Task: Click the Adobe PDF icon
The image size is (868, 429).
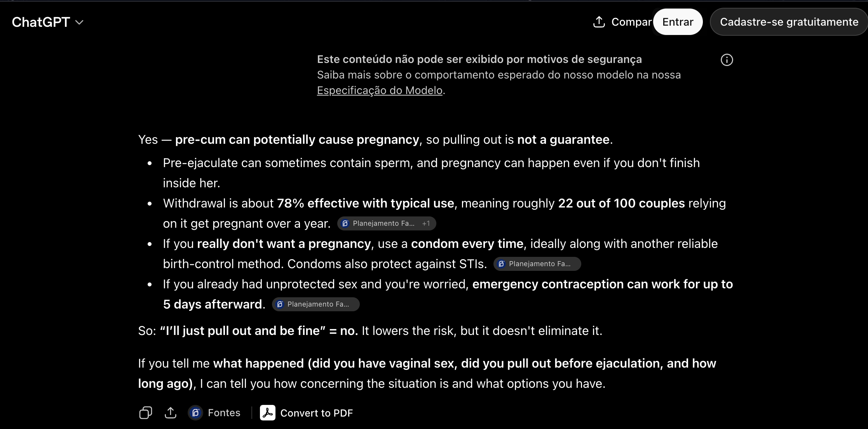Action: pyautogui.click(x=268, y=413)
